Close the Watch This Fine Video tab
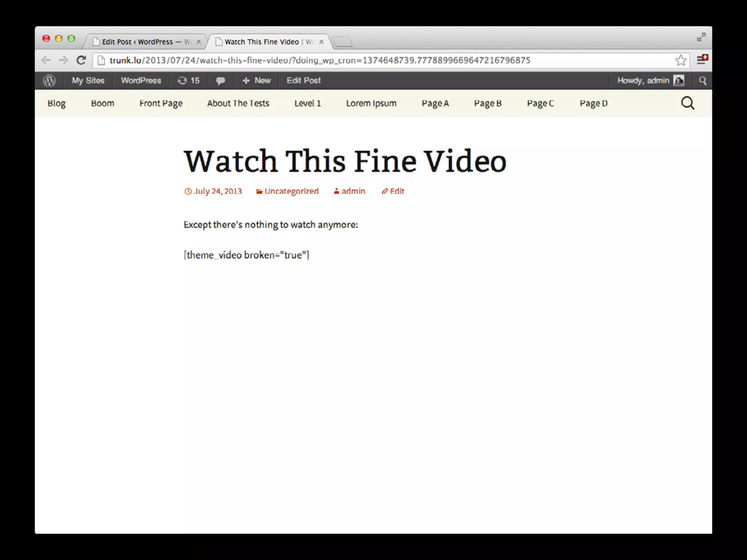Image resolution: width=747 pixels, height=560 pixels. click(321, 42)
